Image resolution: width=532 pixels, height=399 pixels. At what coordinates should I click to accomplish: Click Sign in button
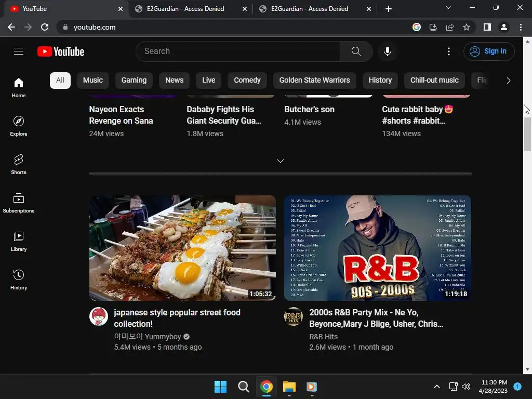[488, 51]
